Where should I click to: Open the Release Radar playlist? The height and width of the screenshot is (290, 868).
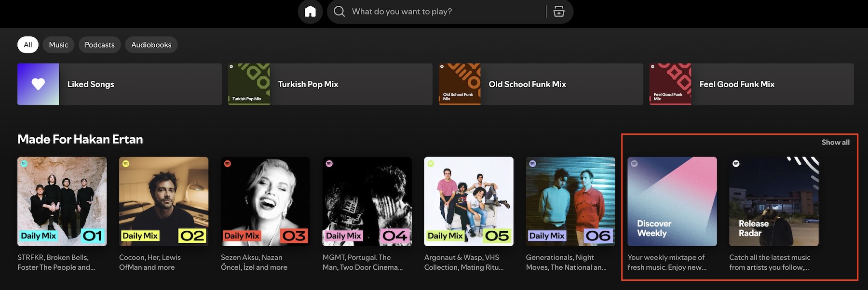[773, 201]
